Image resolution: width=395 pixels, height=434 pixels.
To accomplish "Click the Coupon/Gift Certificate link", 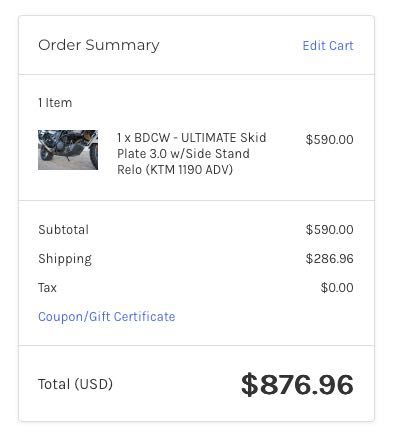I will point(107,316).
